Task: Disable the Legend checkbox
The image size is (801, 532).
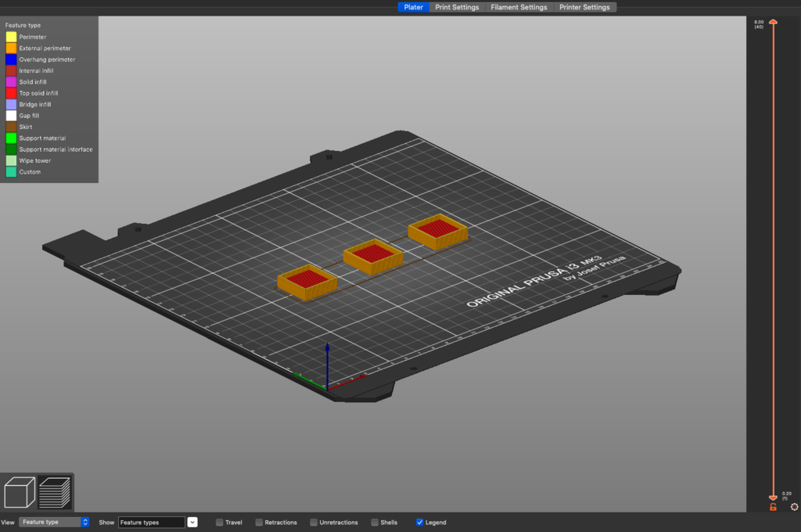Action: tap(422, 522)
